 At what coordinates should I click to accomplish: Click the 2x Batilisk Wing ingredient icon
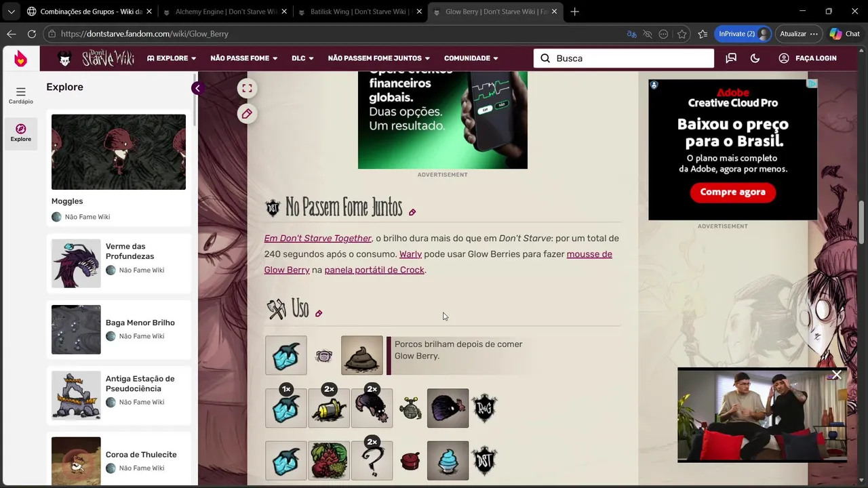click(x=372, y=407)
